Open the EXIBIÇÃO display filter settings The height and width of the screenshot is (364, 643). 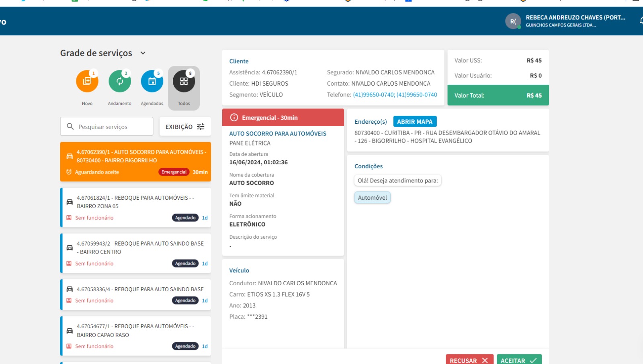coord(185,127)
